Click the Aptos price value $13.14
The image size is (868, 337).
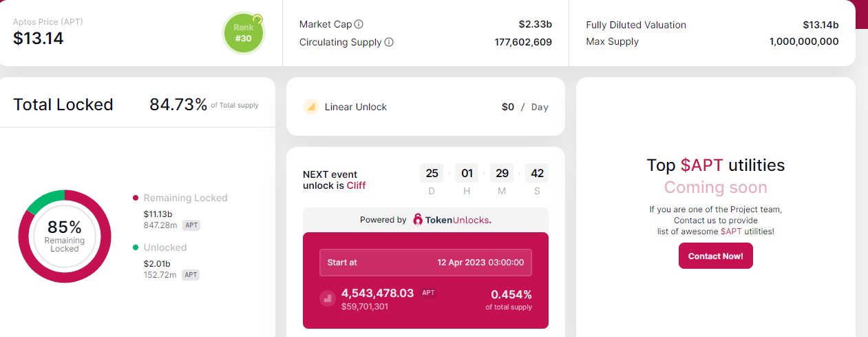pos(39,39)
